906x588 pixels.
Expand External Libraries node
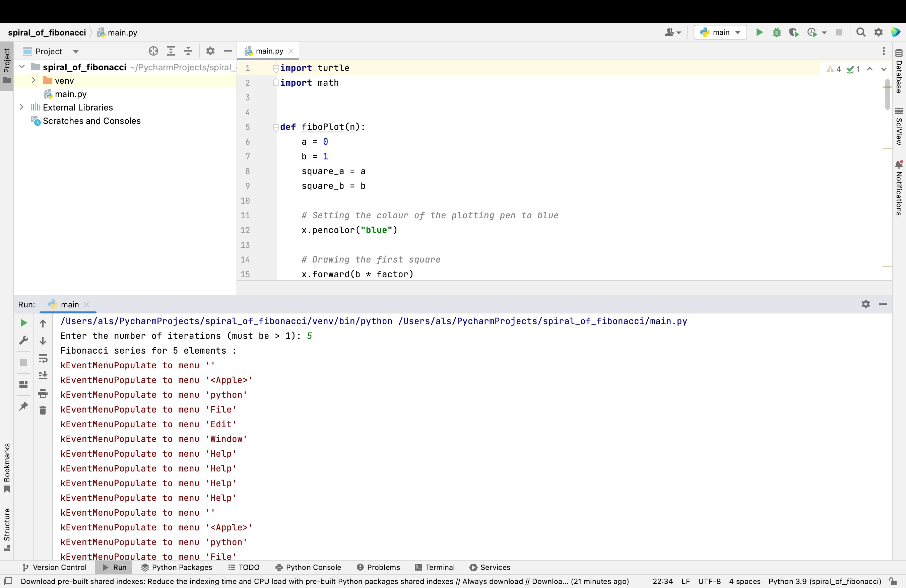pos(22,107)
